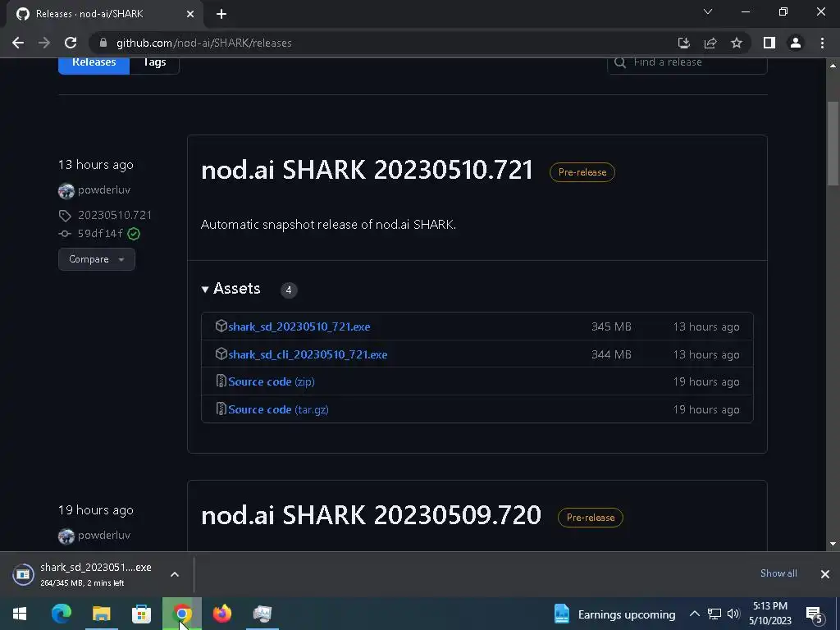
Task: Close the downloads bar
Action: click(825, 574)
